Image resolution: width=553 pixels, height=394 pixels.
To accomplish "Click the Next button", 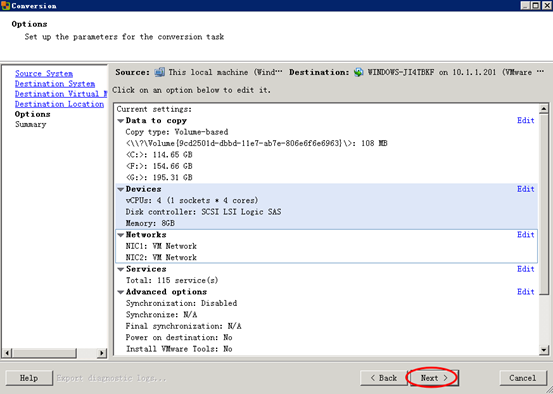I will point(434,378).
